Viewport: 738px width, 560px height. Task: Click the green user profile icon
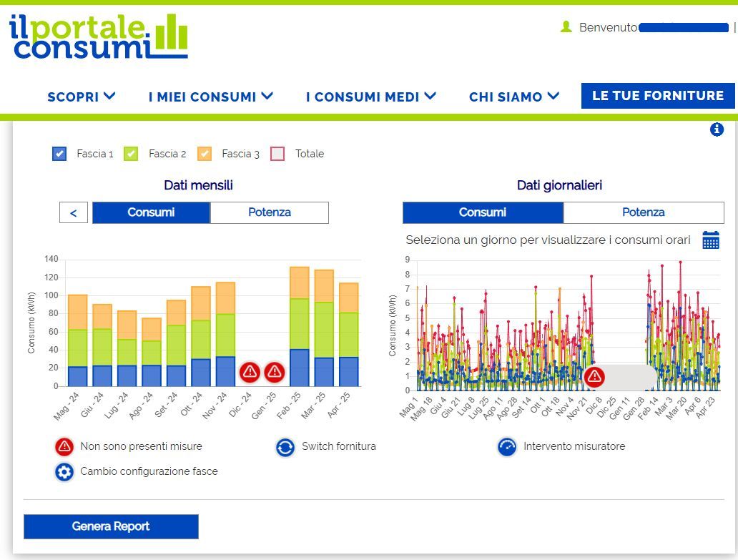click(566, 27)
